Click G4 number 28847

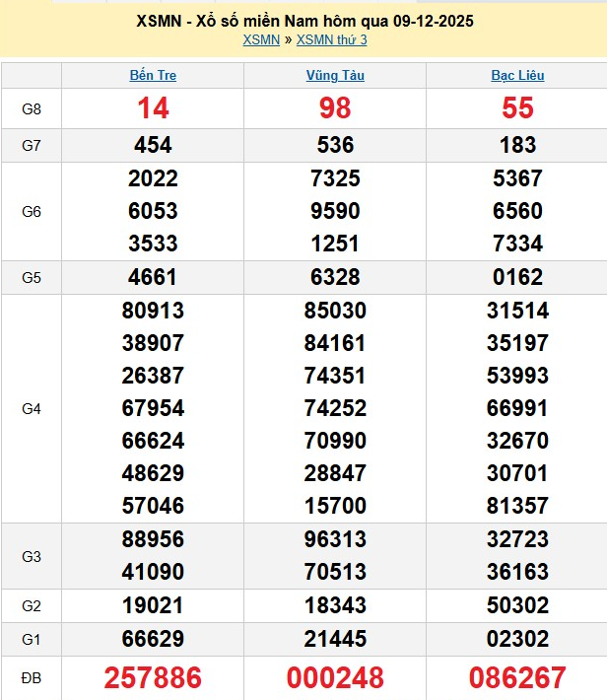pyautogui.click(x=335, y=473)
